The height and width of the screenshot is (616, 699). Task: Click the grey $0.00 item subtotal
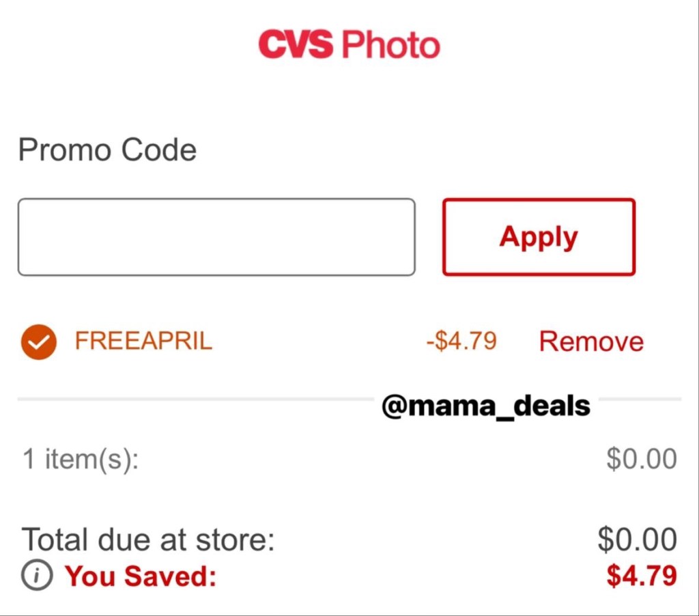641,459
